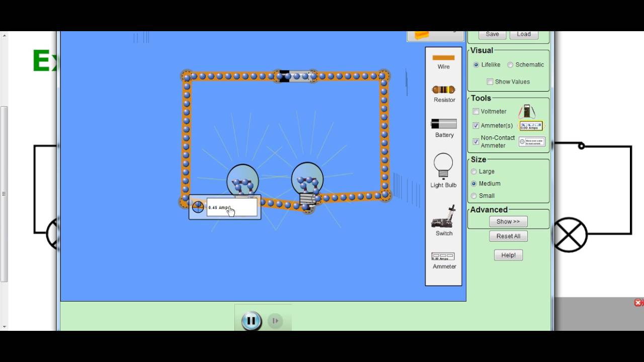This screenshot has width=644, height=362.
Task: Pause the simulation
Action: click(x=251, y=321)
